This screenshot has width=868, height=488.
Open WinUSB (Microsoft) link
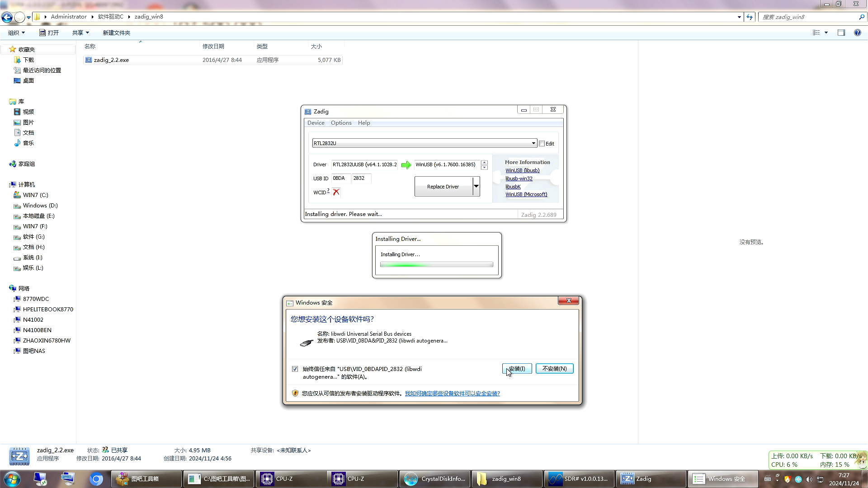[x=526, y=194]
